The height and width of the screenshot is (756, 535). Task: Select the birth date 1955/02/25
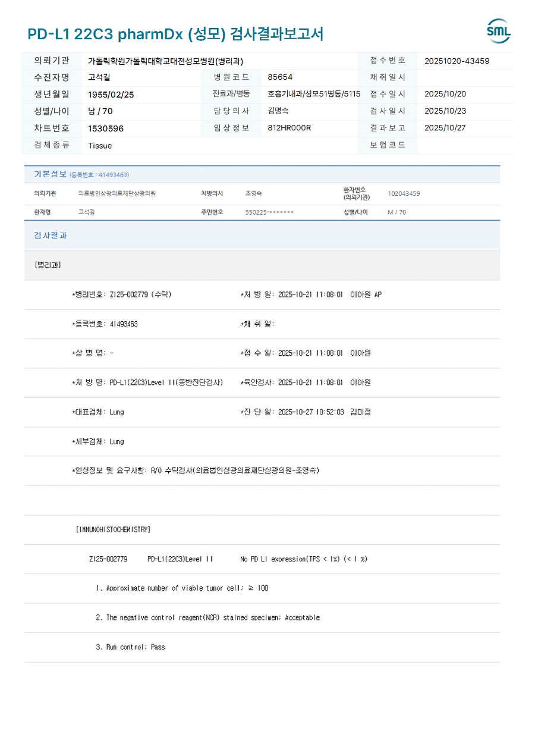pyautogui.click(x=111, y=95)
